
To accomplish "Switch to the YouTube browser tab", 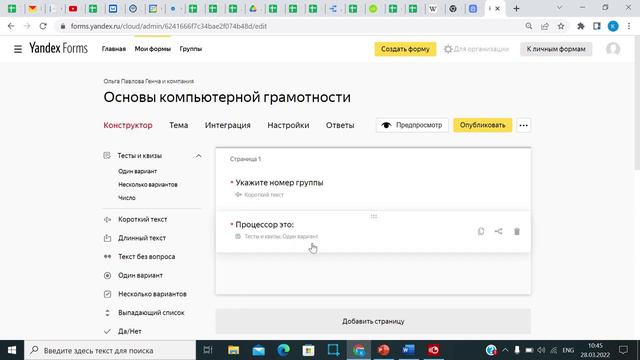I will pos(73,9).
